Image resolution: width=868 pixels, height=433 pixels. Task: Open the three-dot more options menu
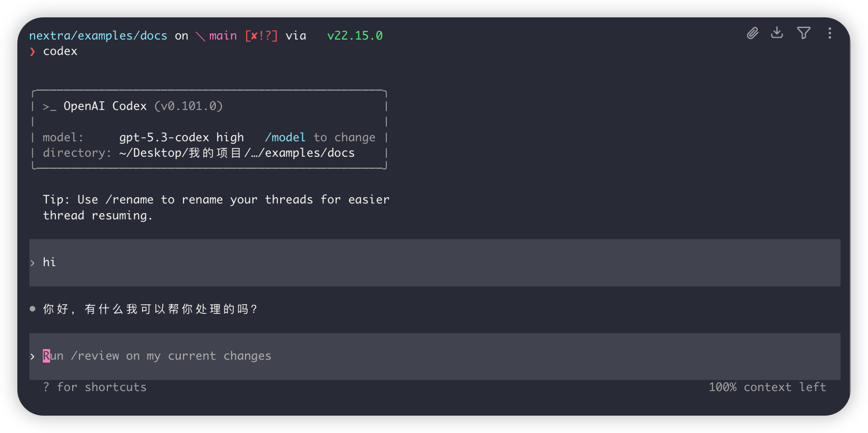[829, 33]
